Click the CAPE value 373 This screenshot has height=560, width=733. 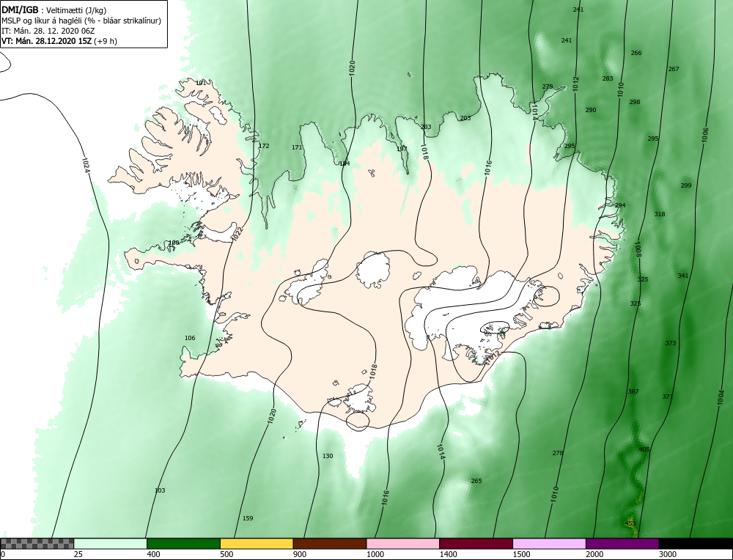pos(671,342)
